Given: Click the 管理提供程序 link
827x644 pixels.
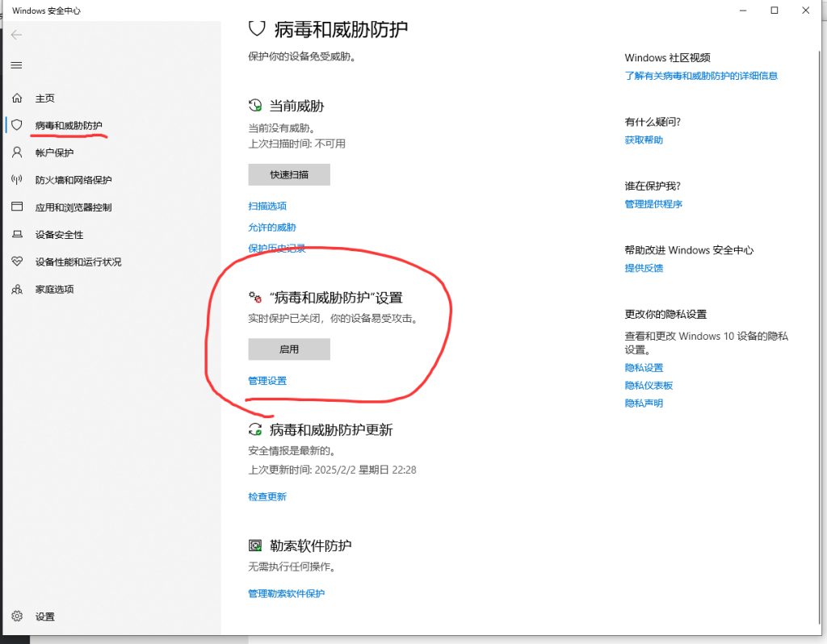Looking at the screenshot, I should 653,204.
